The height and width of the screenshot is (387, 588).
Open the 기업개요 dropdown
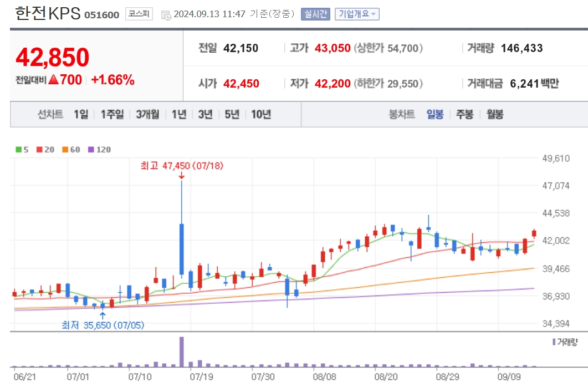357,14
